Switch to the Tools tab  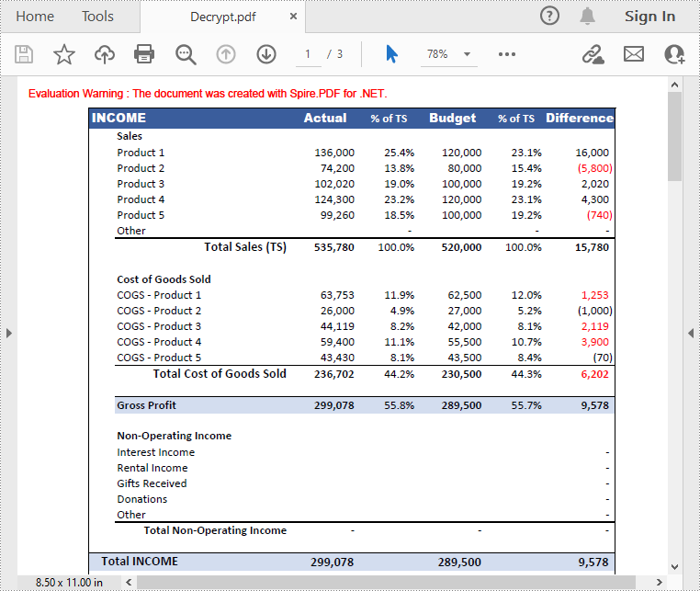97,17
